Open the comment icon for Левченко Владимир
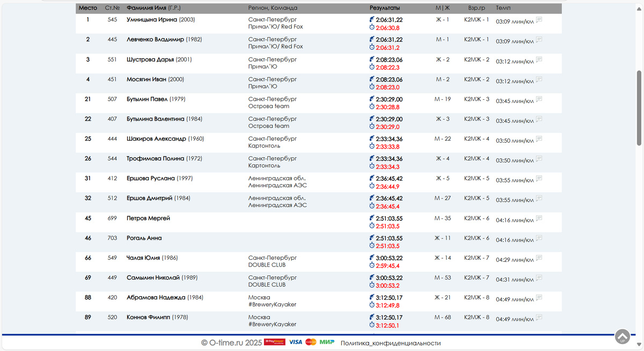Viewport: 644px width, 351px height. coord(539,40)
